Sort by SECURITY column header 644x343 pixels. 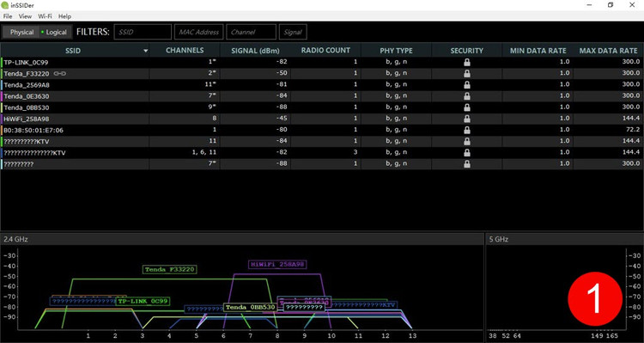pyautogui.click(x=467, y=51)
